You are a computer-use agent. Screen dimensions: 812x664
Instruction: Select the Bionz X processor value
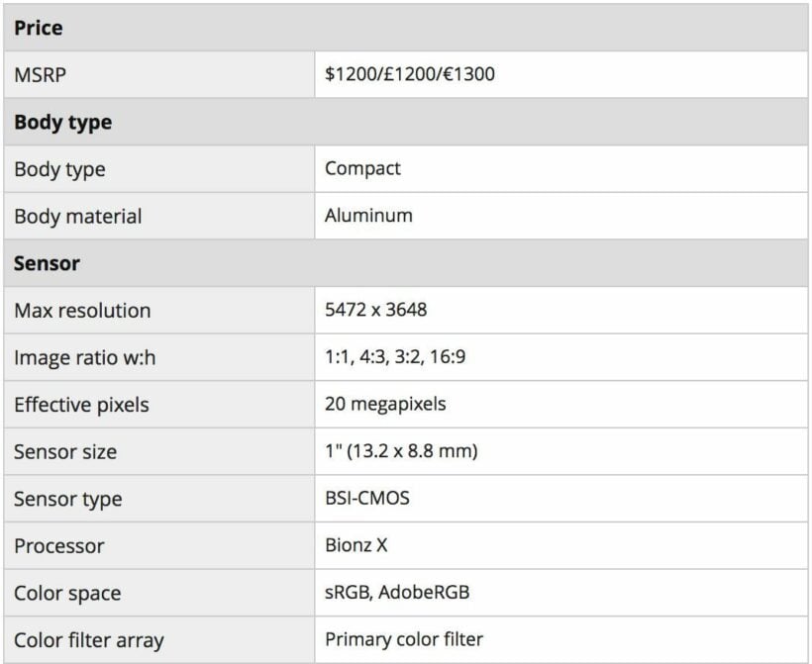tap(355, 546)
